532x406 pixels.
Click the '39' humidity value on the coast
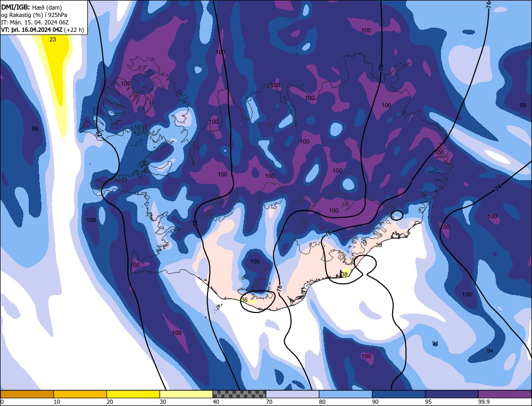(x=379, y=245)
